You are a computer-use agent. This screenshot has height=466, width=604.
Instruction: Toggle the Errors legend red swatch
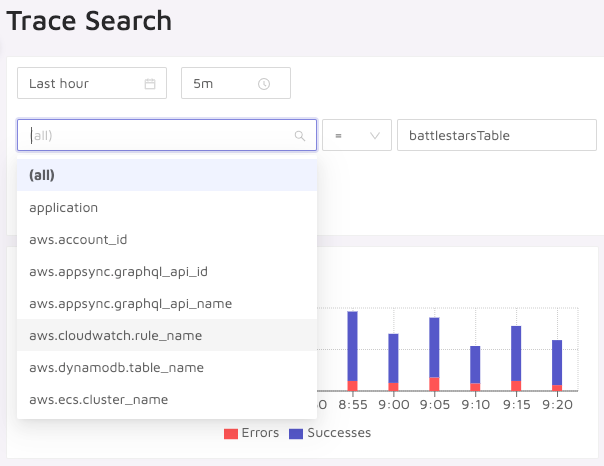[x=231, y=433]
